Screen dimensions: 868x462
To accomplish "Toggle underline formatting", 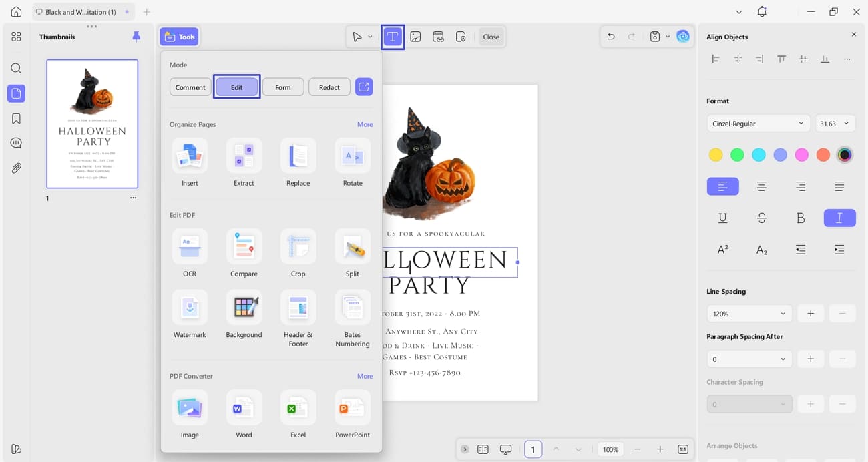I will coord(723,218).
